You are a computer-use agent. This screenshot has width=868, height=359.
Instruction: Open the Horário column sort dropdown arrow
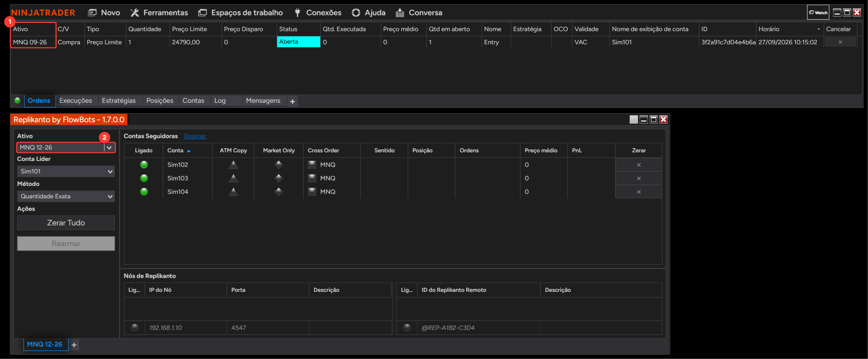(x=819, y=29)
